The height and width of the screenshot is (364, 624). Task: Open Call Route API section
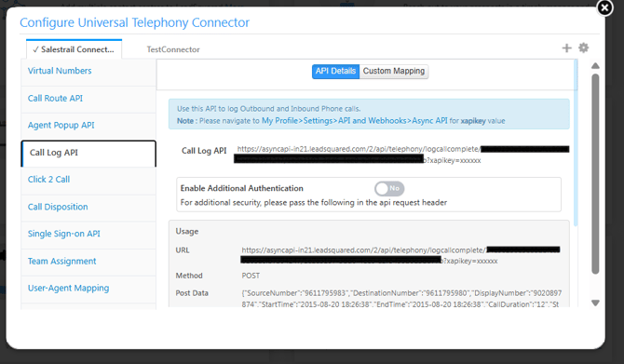pyautogui.click(x=88, y=99)
